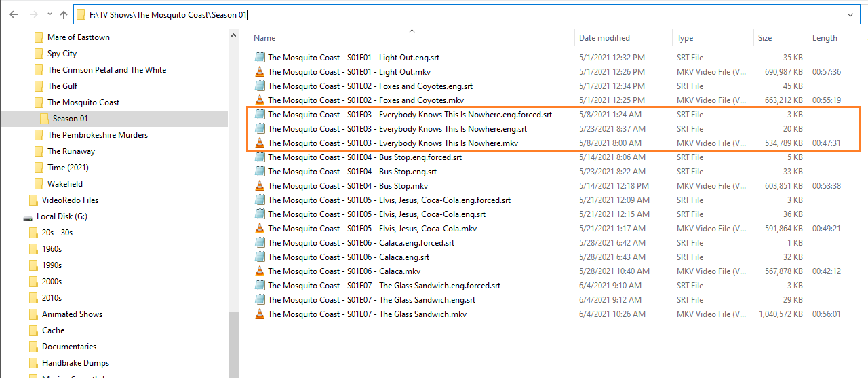The image size is (868, 378).
Task: Click VLC icon for S01E01 Light Out.mkv
Action: click(259, 72)
